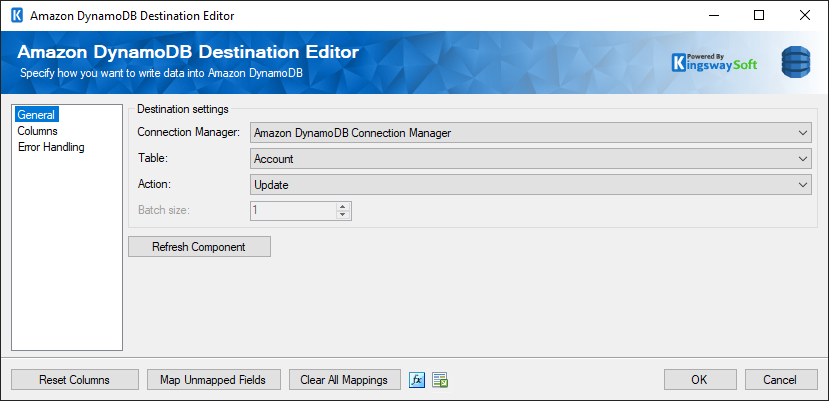Click the Reset Columns button
829x401 pixels.
coord(75,380)
